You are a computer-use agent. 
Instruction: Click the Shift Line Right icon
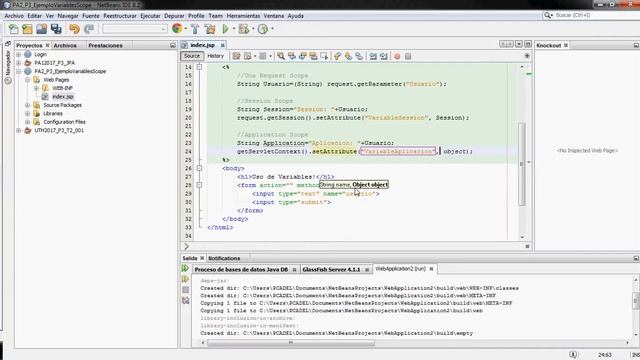coord(384,56)
